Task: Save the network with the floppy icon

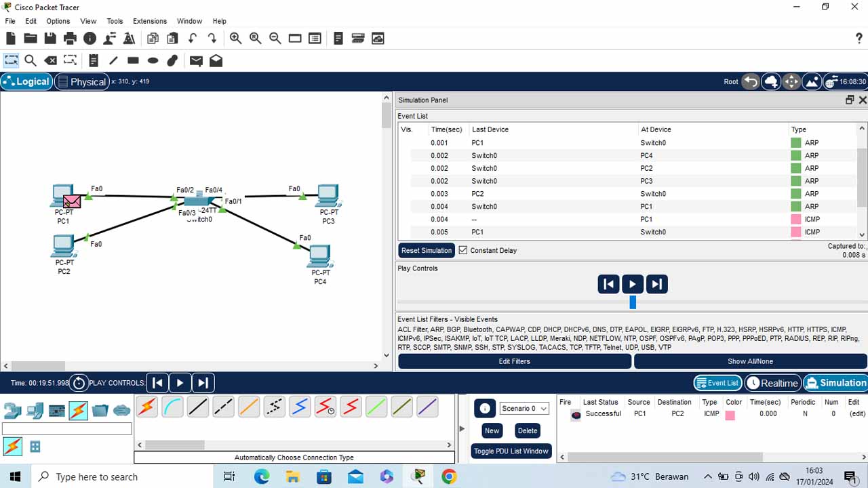Action: pyautogui.click(x=50, y=39)
